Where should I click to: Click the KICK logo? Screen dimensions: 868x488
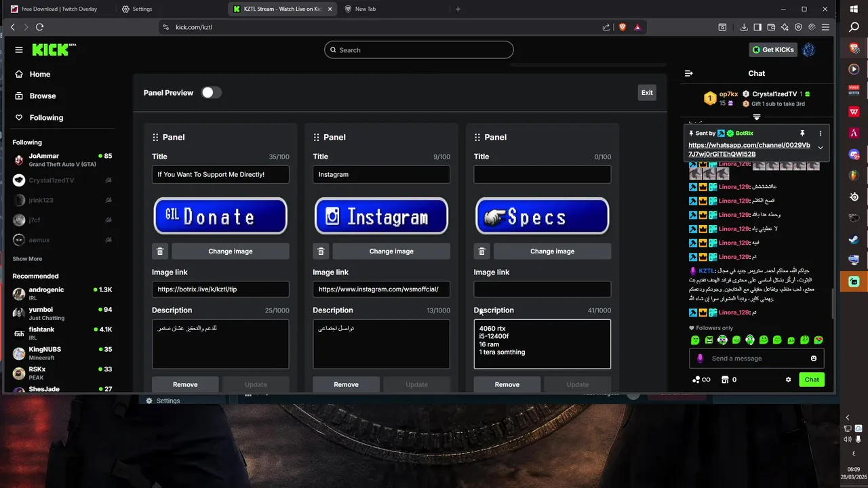pyautogui.click(x=53, y=49)
